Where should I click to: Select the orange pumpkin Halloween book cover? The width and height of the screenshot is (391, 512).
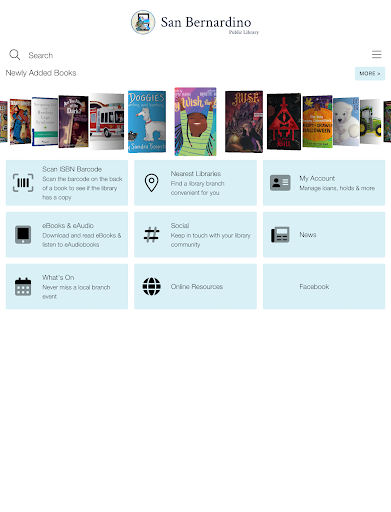click(x=317, y=122)
